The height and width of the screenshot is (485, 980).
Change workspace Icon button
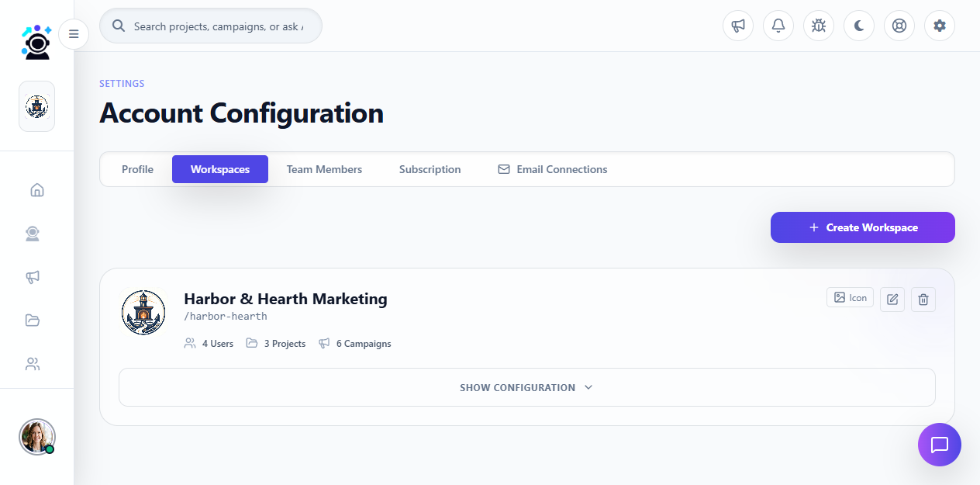[x=851, y=297]
